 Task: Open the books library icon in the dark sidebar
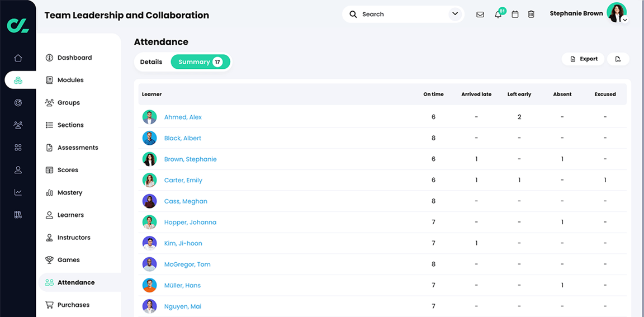tap(18, 214)
